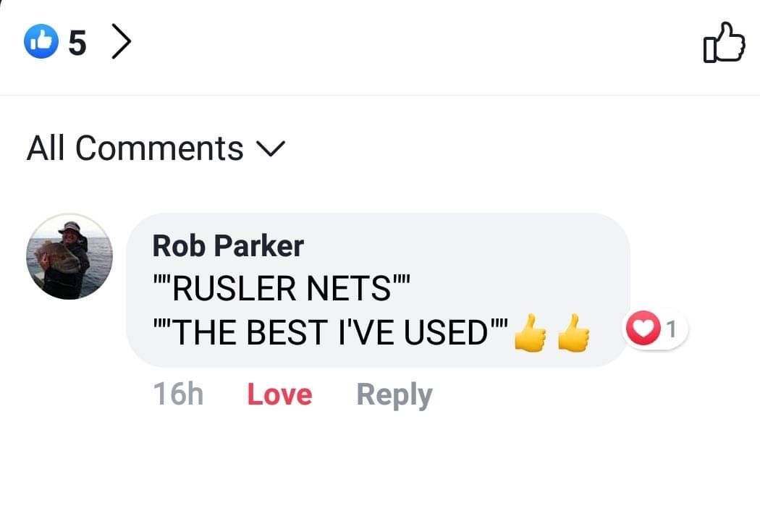Open the All Comments sort dropdown
Image resolution: width=760 pixels, height=532 pixels.
pos(135,148)
